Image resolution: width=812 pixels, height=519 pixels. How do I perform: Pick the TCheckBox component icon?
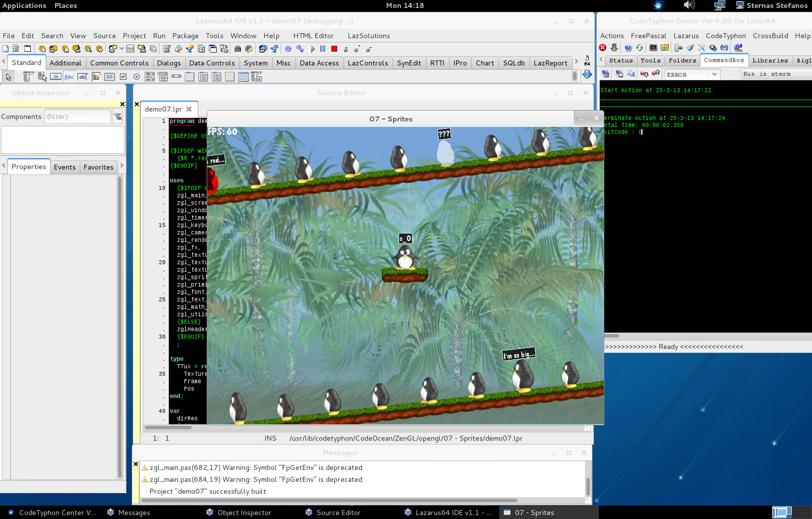coord(123,76)
